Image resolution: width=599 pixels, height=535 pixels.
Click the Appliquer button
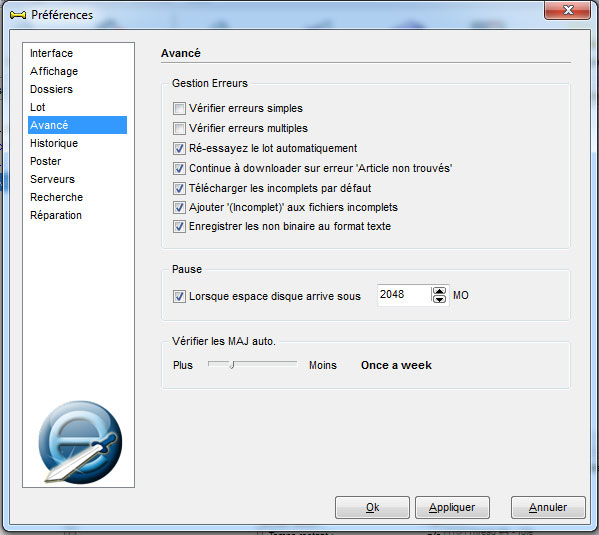coord(452,507)
